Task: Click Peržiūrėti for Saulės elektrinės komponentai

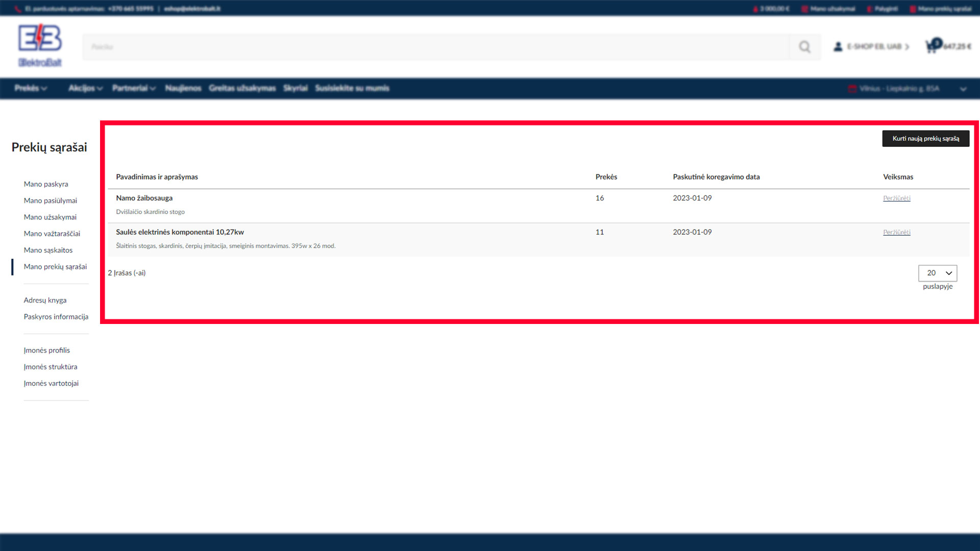Action: click(896, 233)
